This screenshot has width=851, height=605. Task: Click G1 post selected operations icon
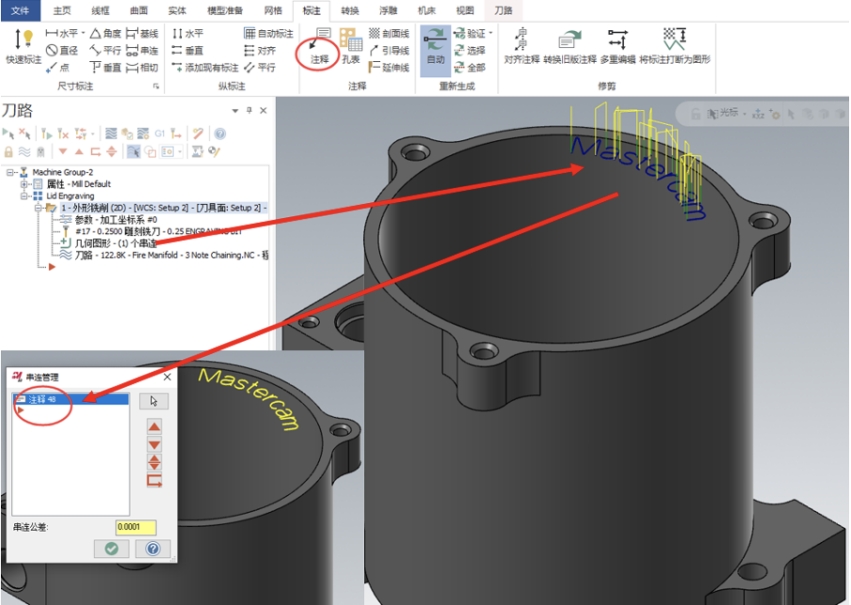160,133
